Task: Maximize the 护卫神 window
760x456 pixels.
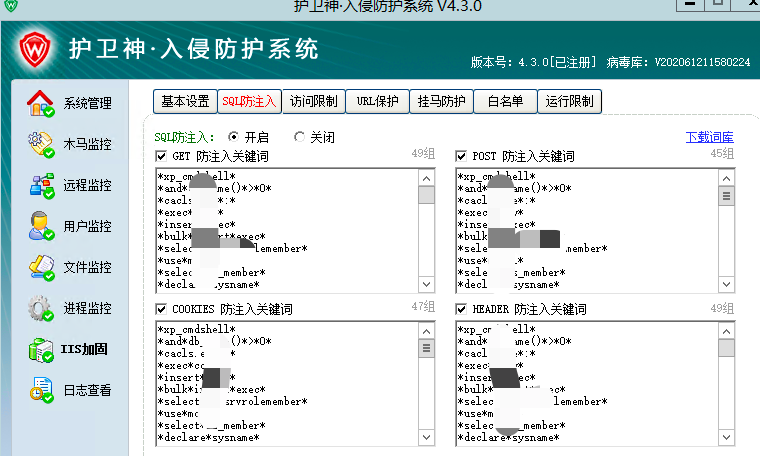Action: point(718,5)
